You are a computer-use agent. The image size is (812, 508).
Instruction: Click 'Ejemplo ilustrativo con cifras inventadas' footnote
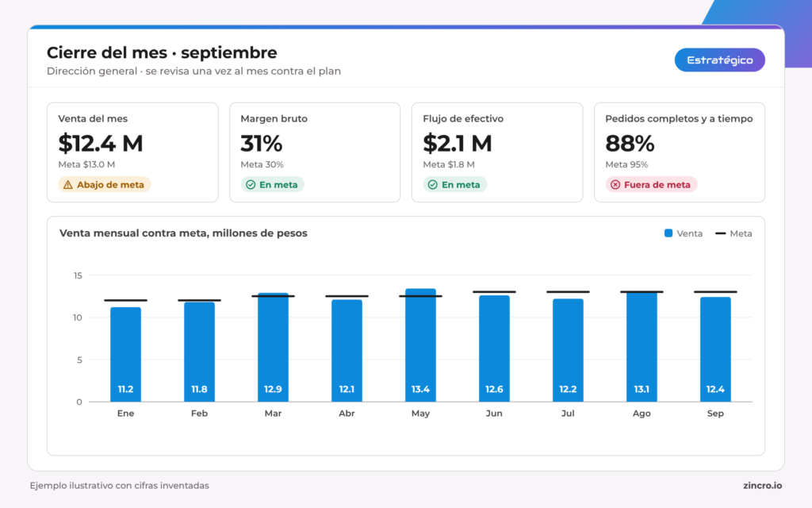(119, 486)
